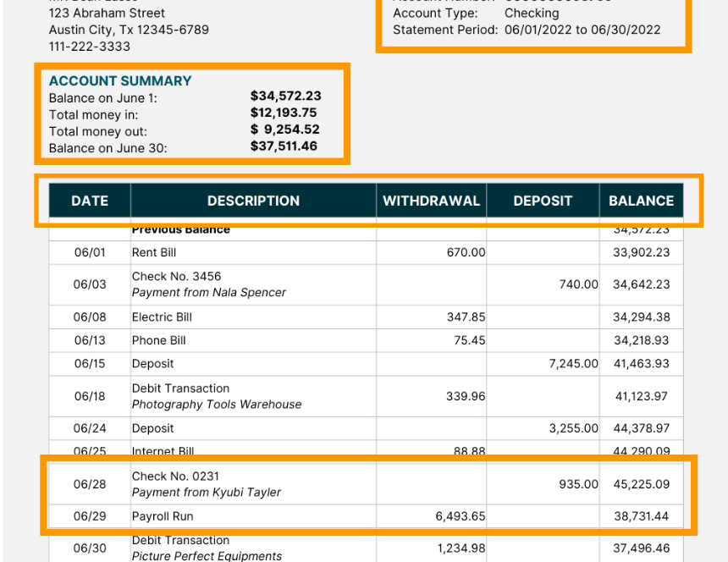Select Payment from Kyubi Tayler text

[x=206, y=493]
